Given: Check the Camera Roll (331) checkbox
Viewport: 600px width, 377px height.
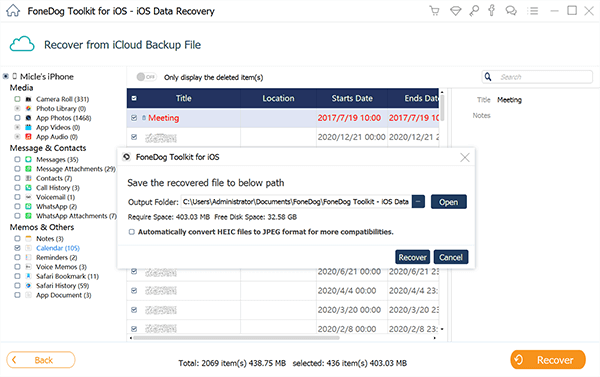Looking at the screenshot, I should coord(17,99).
